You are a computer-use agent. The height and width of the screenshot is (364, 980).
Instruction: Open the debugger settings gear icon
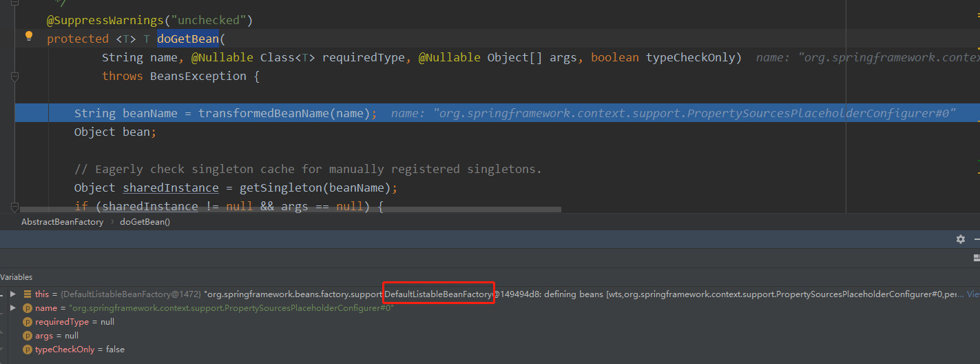pos(961,239)
